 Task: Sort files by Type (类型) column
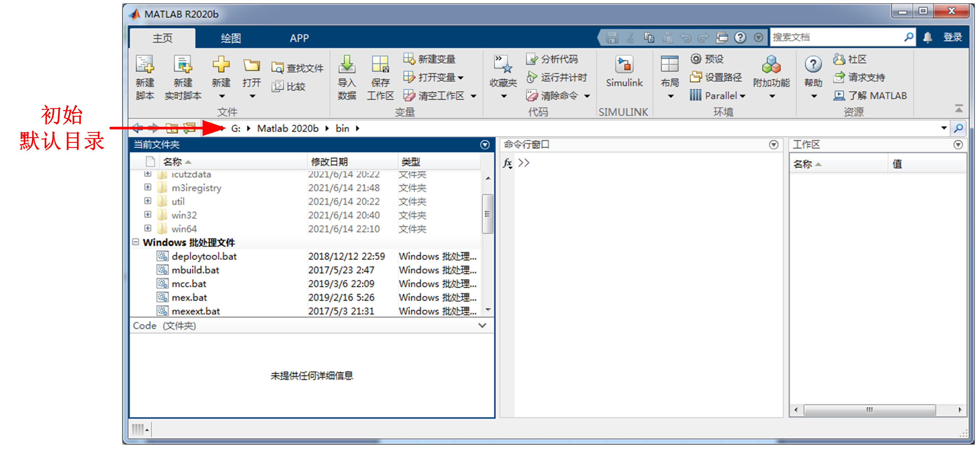point(439,162)
